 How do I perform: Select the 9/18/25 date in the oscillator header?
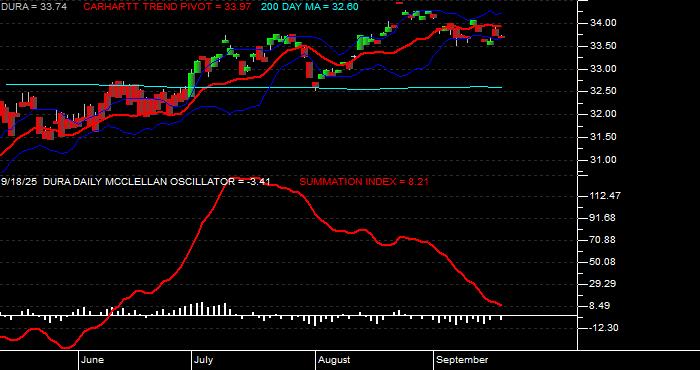point(20,182)
